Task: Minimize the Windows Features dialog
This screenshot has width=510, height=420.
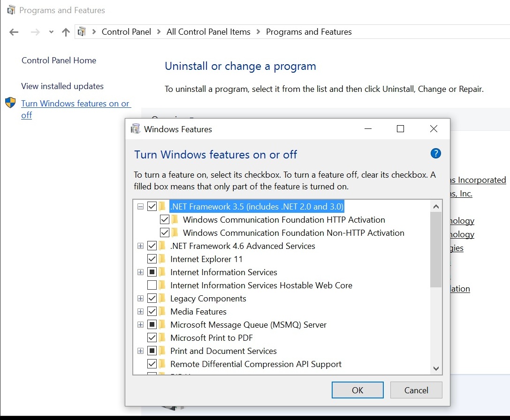Action: point(368,129)
